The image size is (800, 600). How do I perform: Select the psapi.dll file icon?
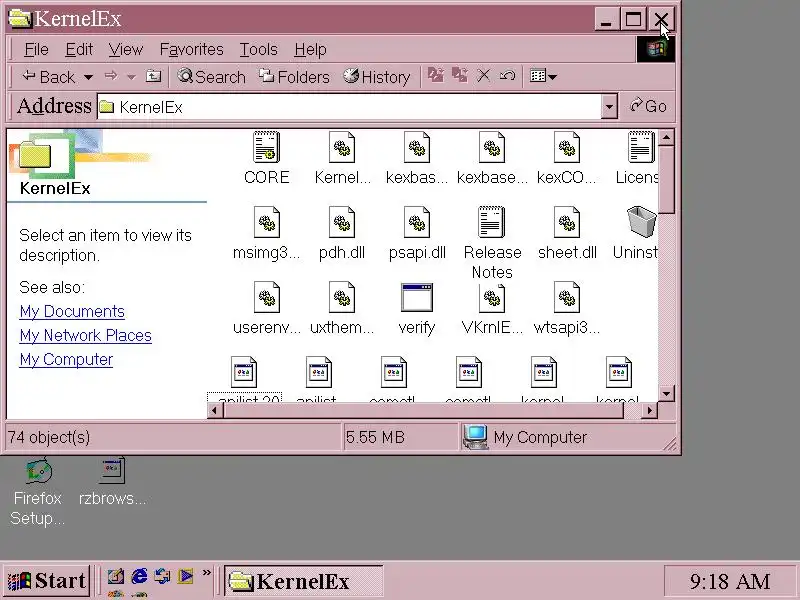click(417, 222)
